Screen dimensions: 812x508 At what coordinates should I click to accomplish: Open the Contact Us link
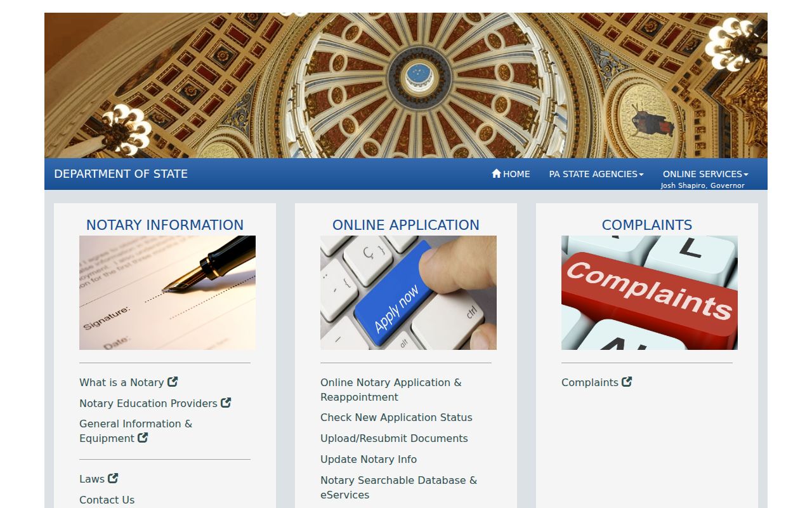coord(107,500)
